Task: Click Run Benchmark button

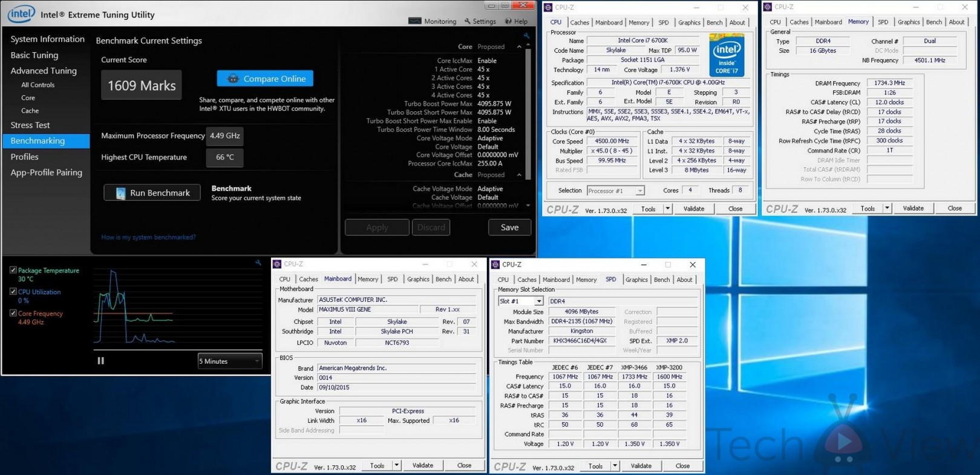Action: (x=152, y=193)
